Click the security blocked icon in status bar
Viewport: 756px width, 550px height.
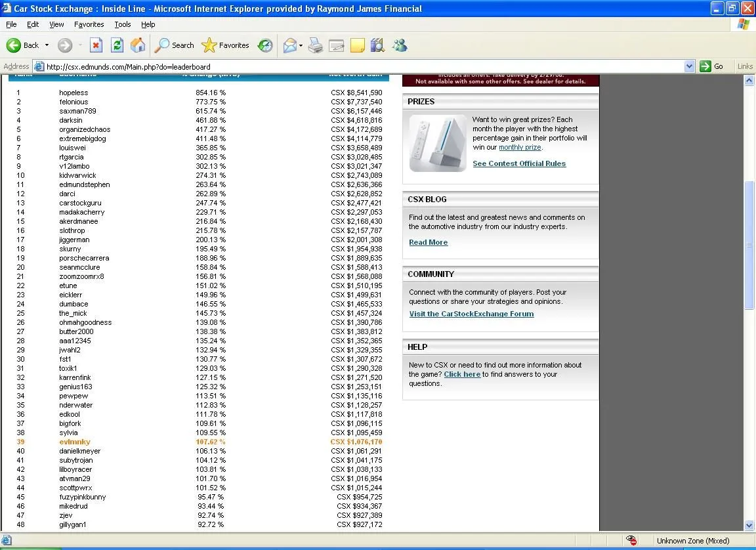[x=631, y=540]
